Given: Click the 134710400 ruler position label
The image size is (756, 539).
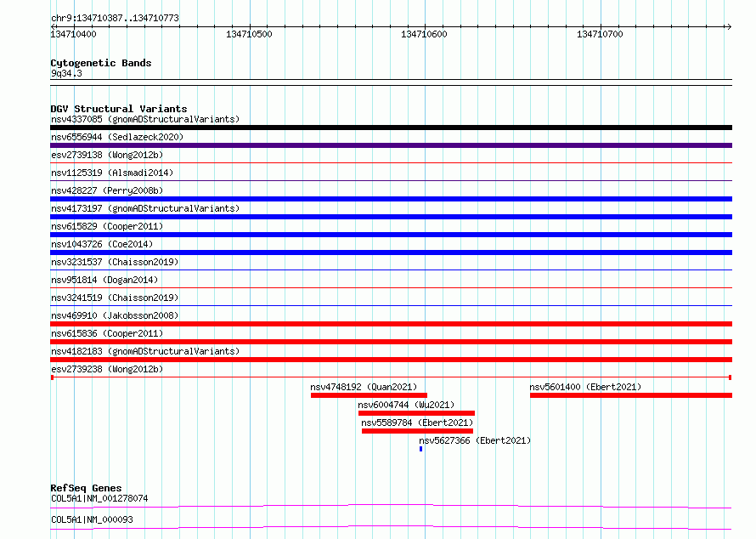Looking at the screenshot, I should [x=73, y=34].
